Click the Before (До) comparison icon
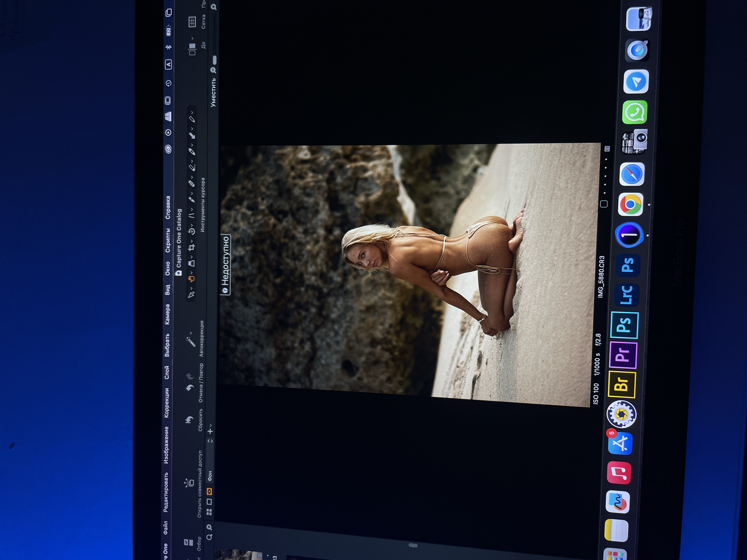The width and height of the screenshot is (747, 560). [192, 49]
